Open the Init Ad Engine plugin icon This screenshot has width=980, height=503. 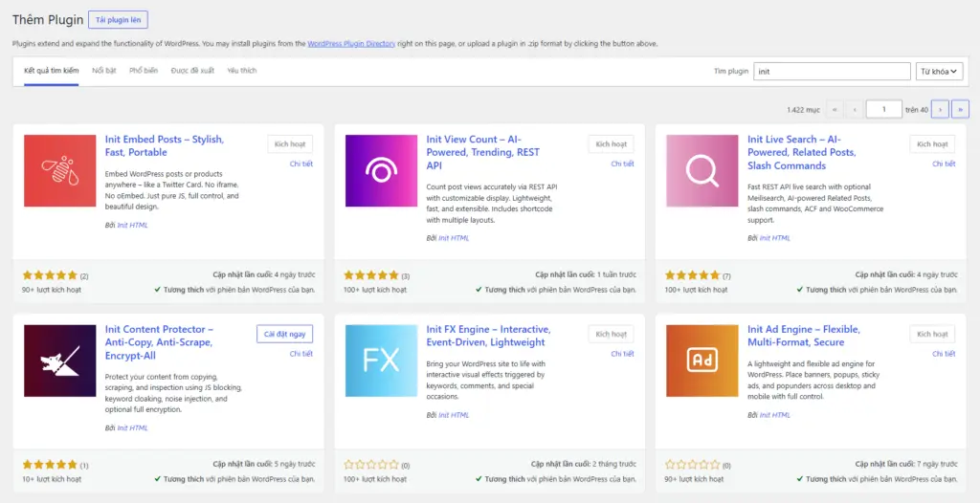tap(702, 361)
